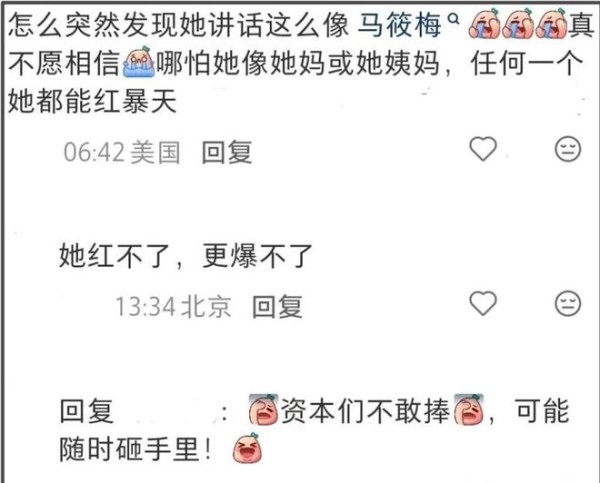Tap the facepalm emoji before 资本们不敢捧

[x=264, y=410]
